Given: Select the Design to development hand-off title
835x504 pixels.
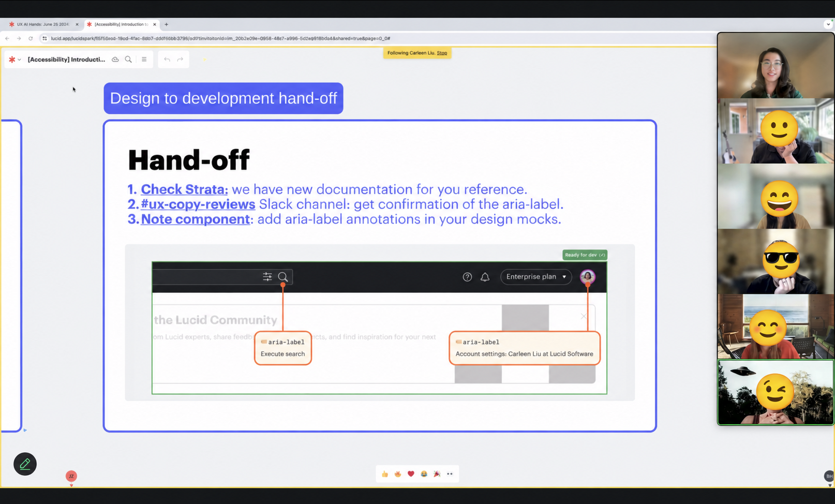Looking at the screenshot, I should (223, 98).
